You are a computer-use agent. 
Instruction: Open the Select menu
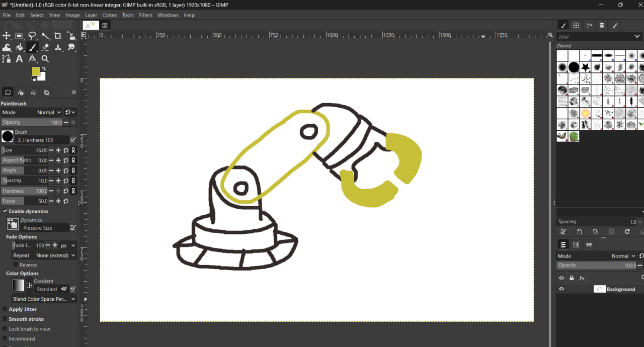pos(37,15)
